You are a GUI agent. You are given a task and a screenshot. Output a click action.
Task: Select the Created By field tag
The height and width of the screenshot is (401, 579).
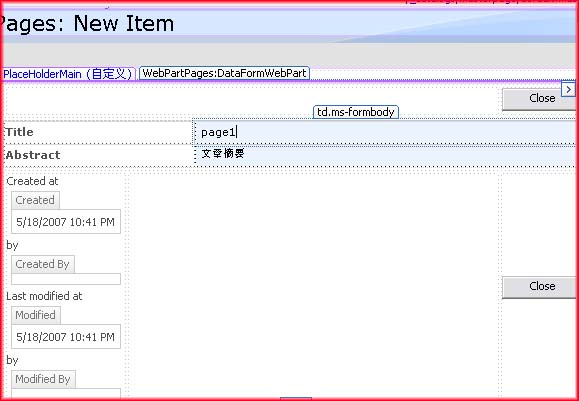coord(42,264)
